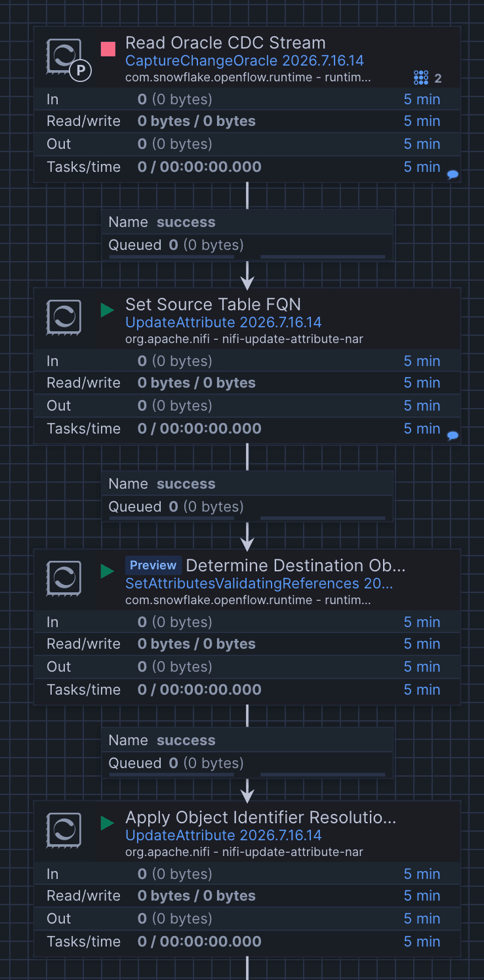Viewport: 484px width, 980px height.
Task: Select the Read Oracle CDC Stream title
Action: [x=226, y=43]
